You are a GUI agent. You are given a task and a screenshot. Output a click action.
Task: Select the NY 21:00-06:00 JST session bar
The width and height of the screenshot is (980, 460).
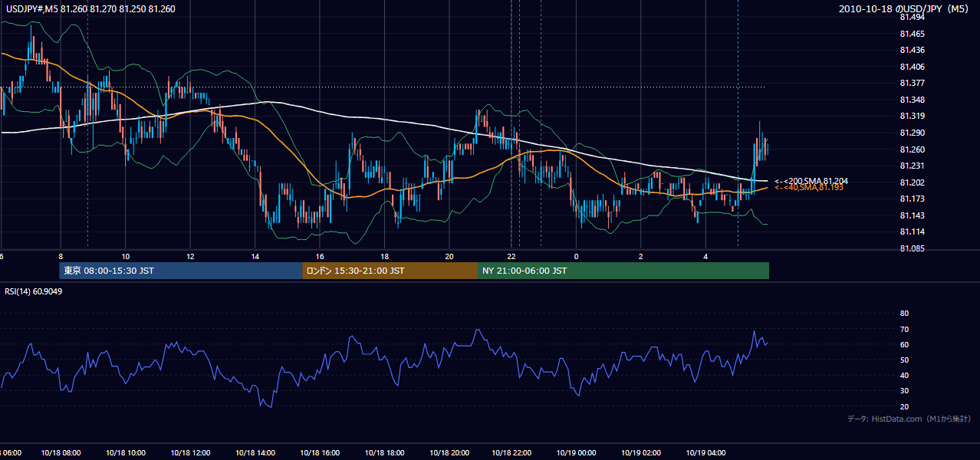point(623,271)
